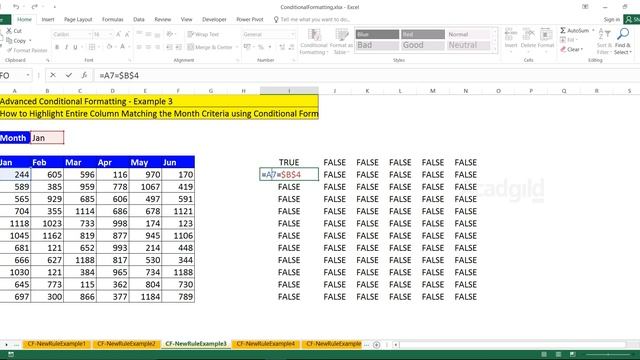This screenshot has width=640, height=360.
Task: Click the Month criteria cell Jan
Action: 47,138
